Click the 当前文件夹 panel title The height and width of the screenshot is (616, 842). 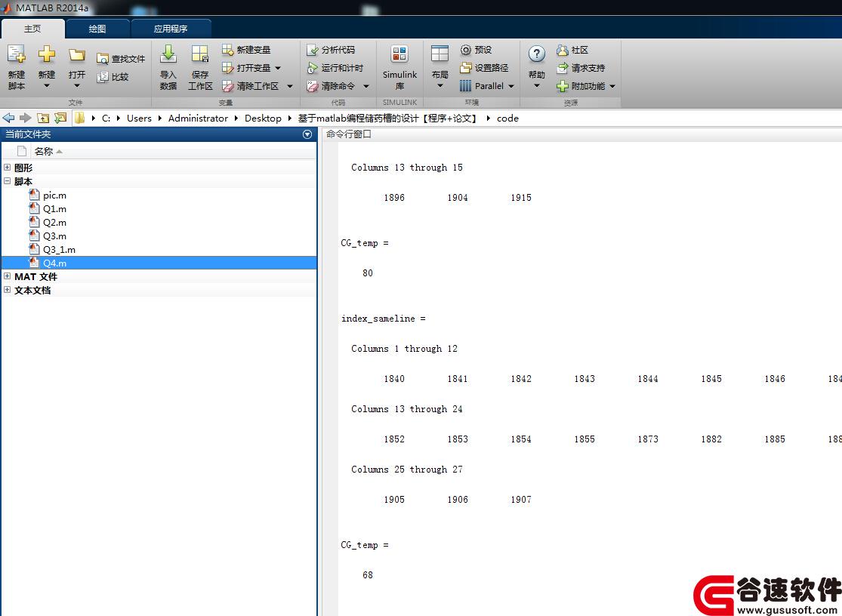(28, 134)
